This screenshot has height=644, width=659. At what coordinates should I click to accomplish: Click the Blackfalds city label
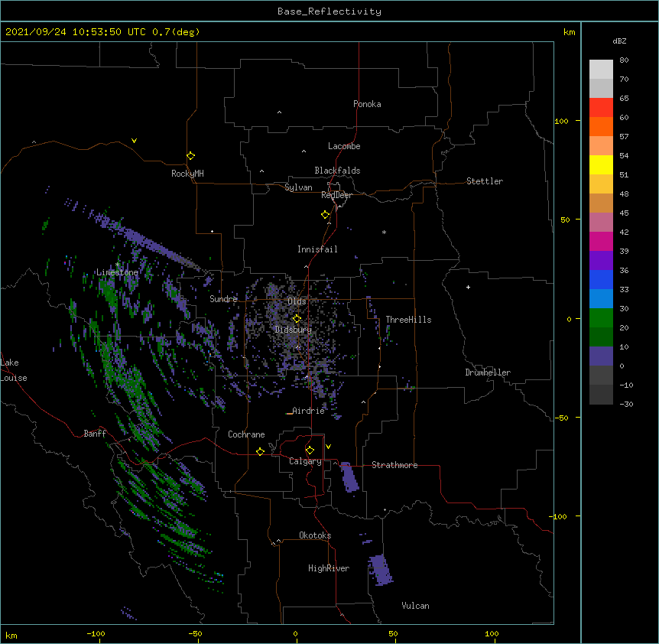pyautogui.click(x=337, y=171)
